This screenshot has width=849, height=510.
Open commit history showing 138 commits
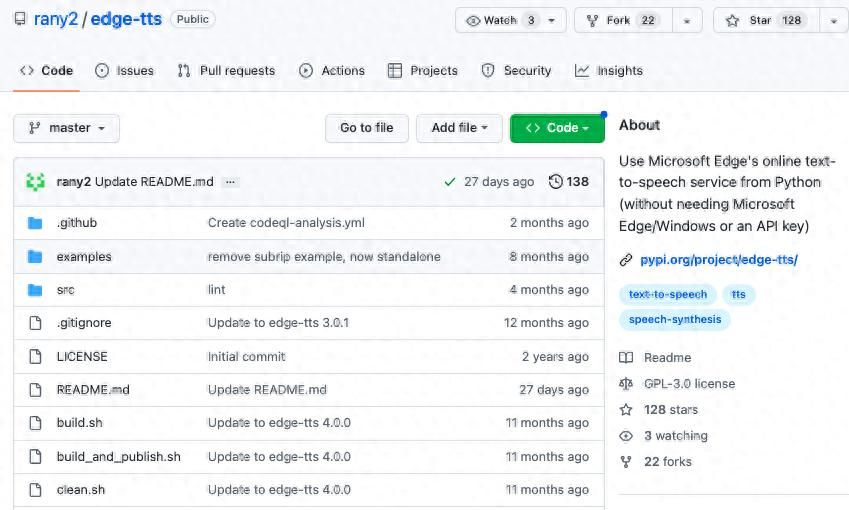coord(569,182)
